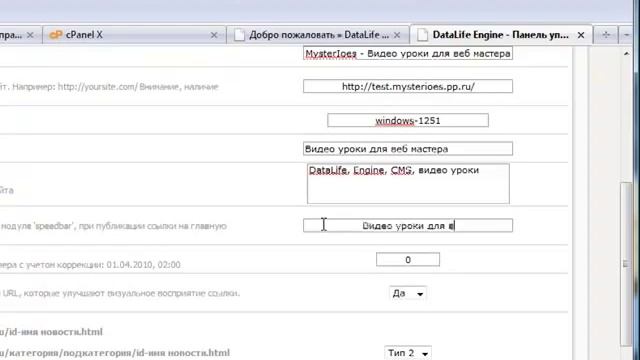Viewport: 640px width, 360px height.
Task: Close the partially visible leftmost tab
Action: 30,36
